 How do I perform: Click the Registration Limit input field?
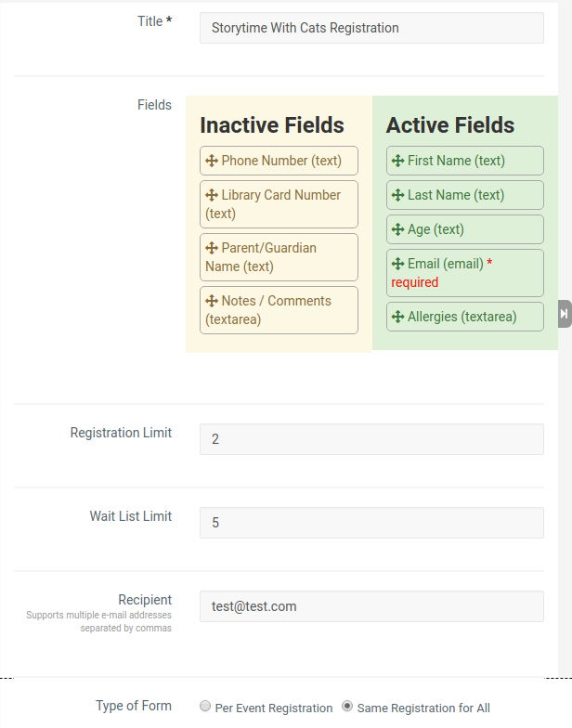coord(371,439)
